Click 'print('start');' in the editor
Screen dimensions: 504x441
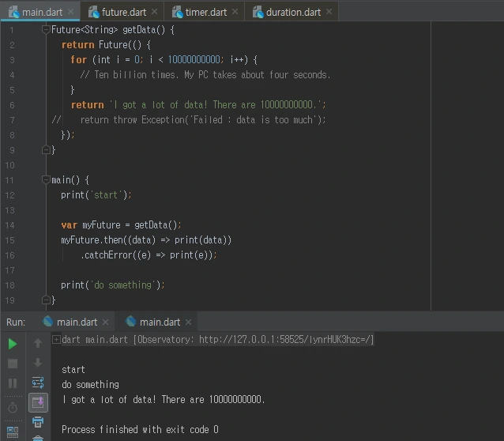click(96, 195)
